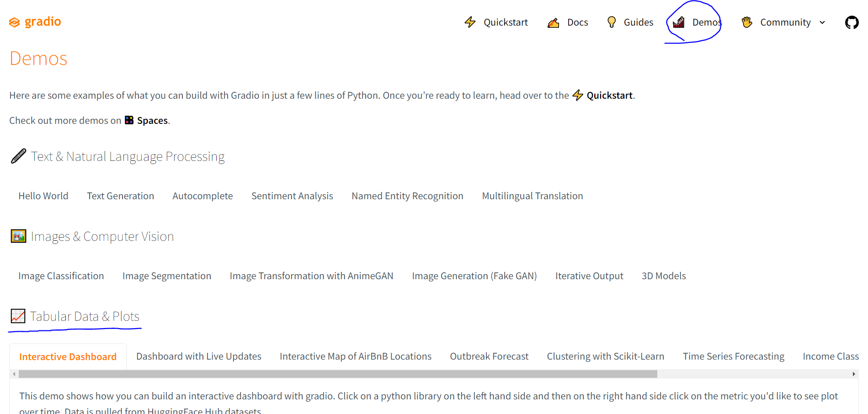Click the picture icon beside Images & Computer Vision
This screenshot has width=868, height=414.
(18, 236)
